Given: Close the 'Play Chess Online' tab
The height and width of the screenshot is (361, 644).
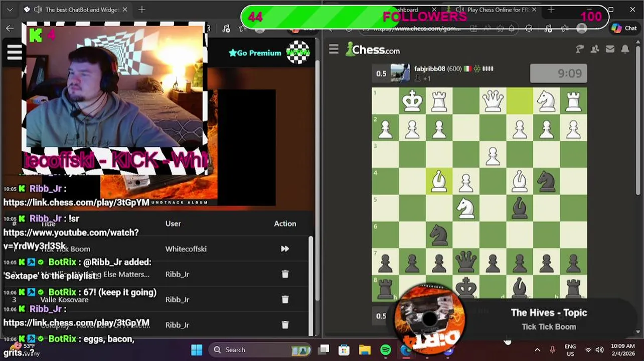Looking at the screenshot, I should point(534,10).
